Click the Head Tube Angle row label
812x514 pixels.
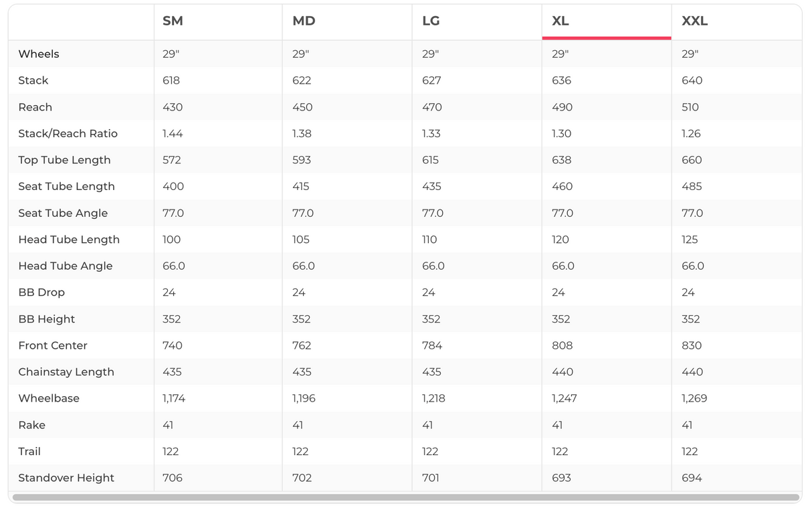(66, 266)
